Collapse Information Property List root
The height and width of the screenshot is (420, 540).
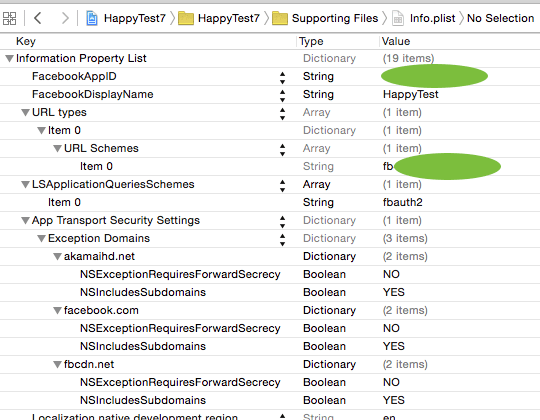pyautogui.click(x=9, y=59)
